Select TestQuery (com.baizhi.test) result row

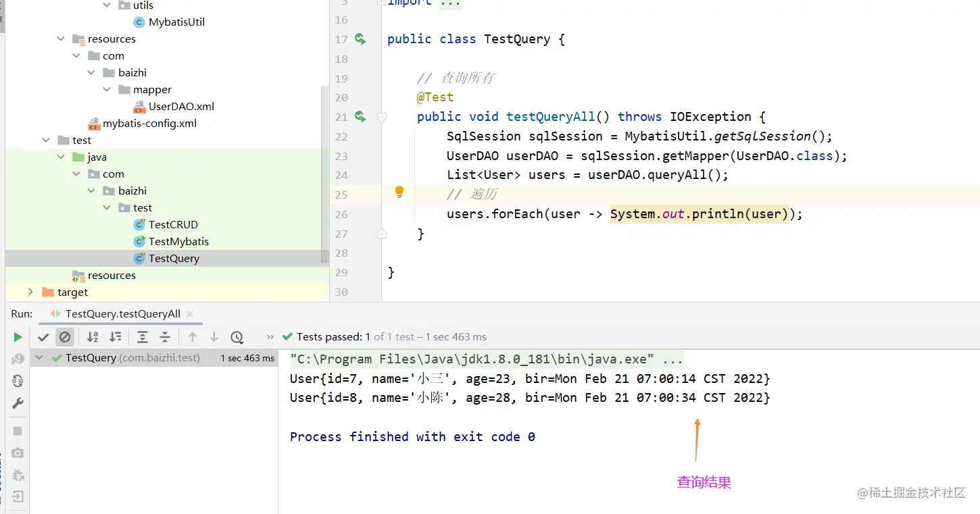point(154,358)
